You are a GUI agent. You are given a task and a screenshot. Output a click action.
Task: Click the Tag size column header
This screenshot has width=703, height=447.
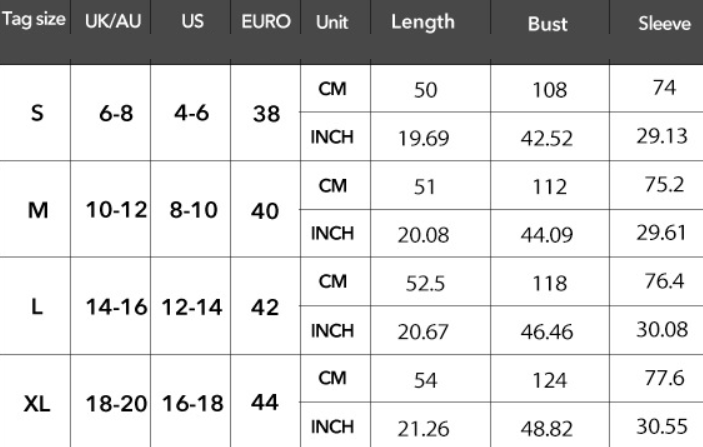click(35, 23)
